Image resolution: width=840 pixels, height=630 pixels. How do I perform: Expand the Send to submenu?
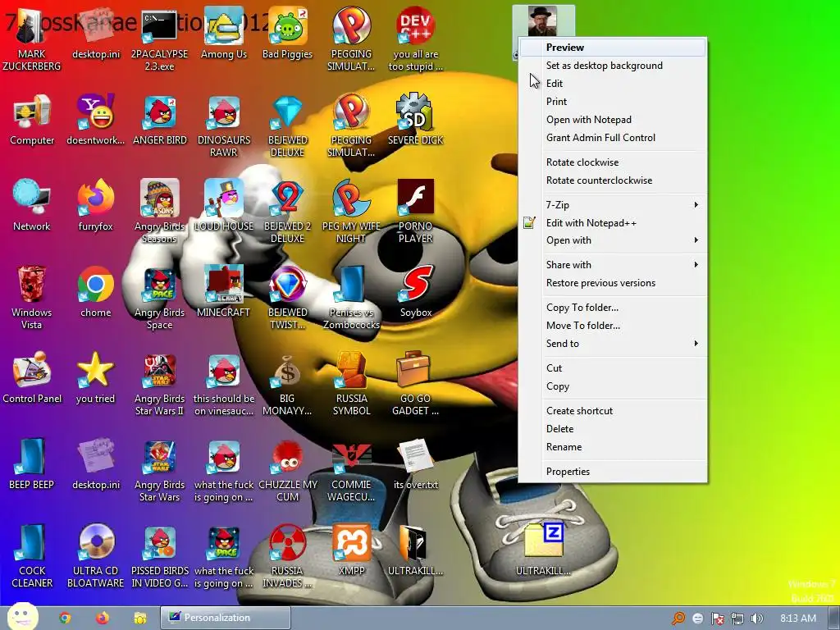click(614, 344)
